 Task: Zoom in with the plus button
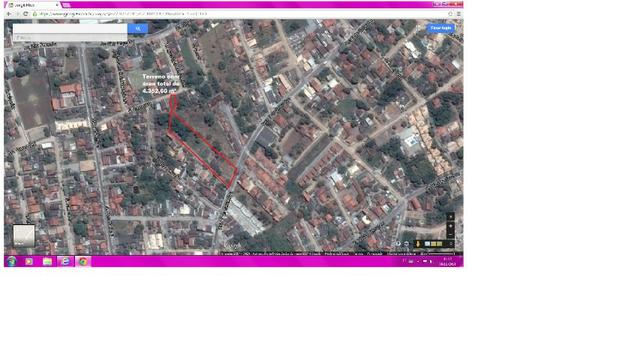(451, 226)
